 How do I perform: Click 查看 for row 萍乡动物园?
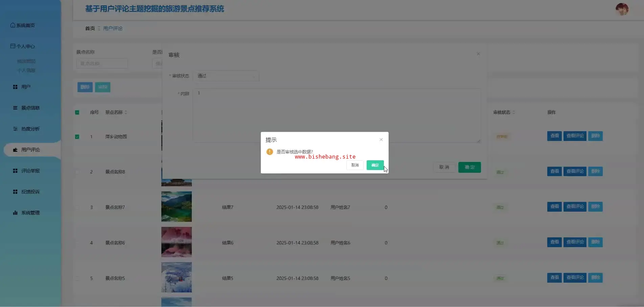point(554,136)
